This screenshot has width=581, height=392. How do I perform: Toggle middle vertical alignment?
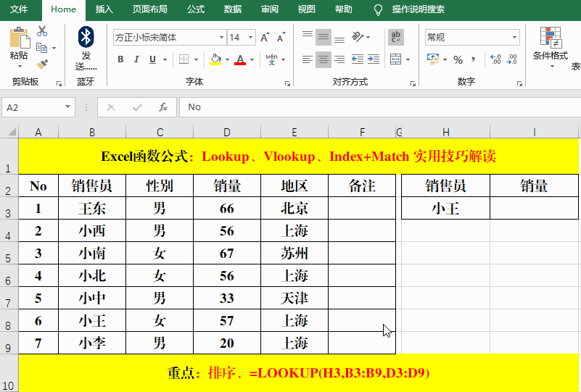(324, 37)
